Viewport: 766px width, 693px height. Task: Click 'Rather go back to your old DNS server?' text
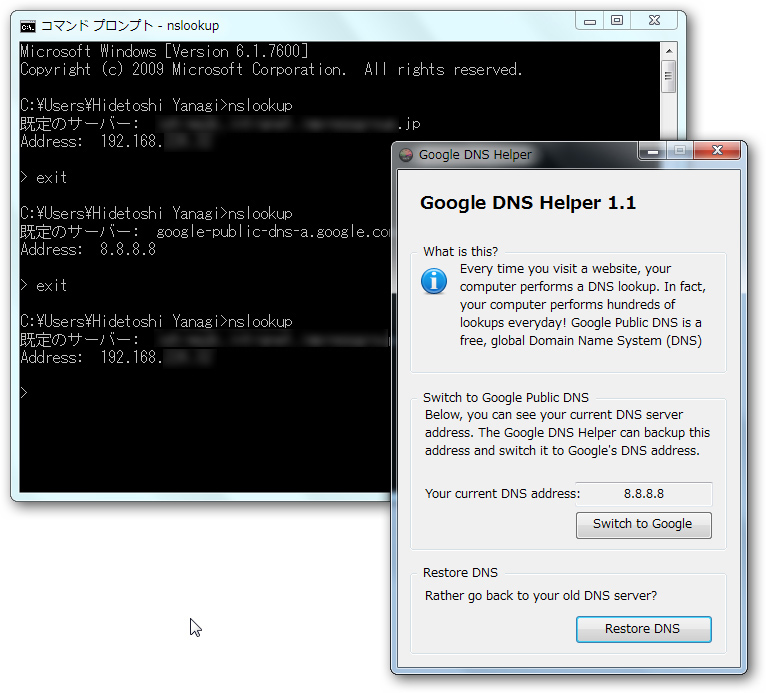[541, 596]
